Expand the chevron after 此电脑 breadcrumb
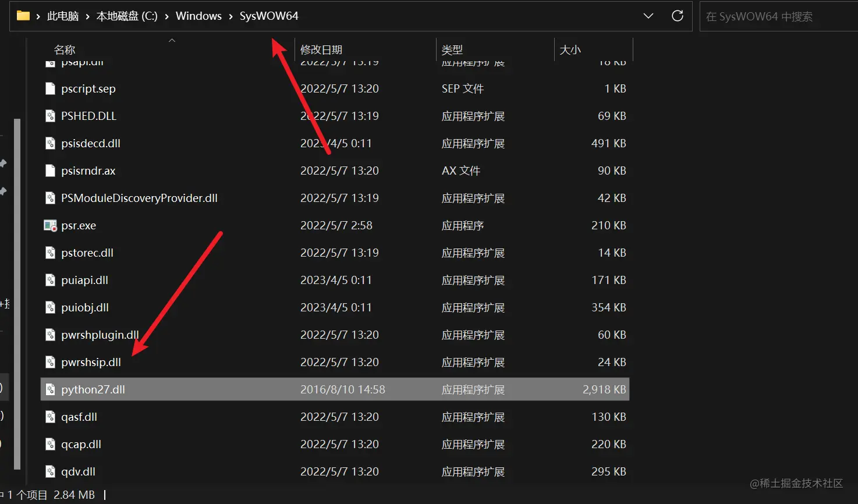Image resolution: width=858 pixels, height=504 pixels. (x=87, y=16)
